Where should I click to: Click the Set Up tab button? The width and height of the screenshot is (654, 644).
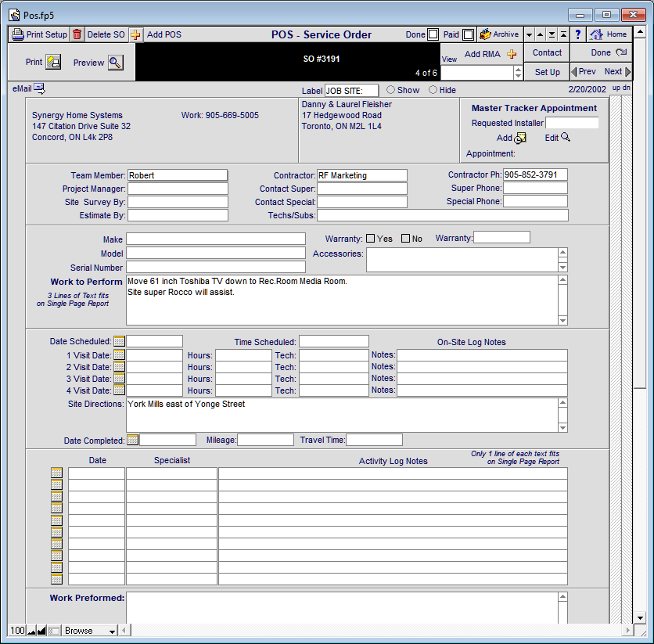tap(547, 72)
